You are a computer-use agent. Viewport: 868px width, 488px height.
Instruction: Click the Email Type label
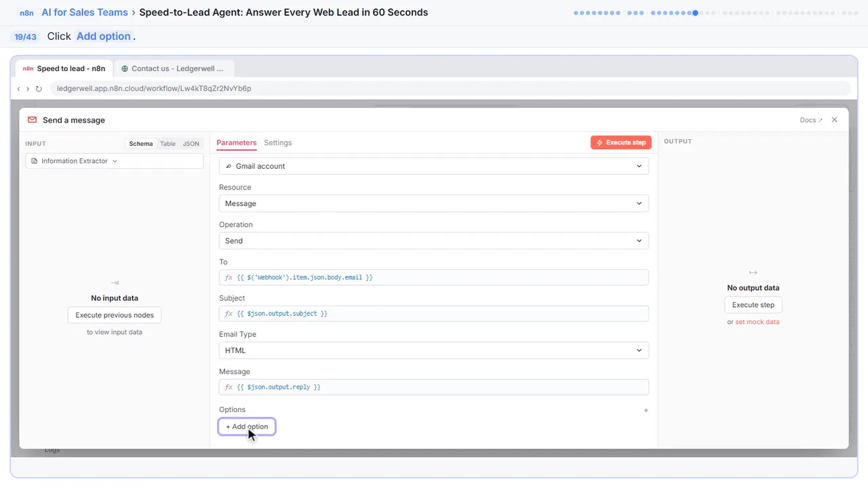click(x=237, y=334)
